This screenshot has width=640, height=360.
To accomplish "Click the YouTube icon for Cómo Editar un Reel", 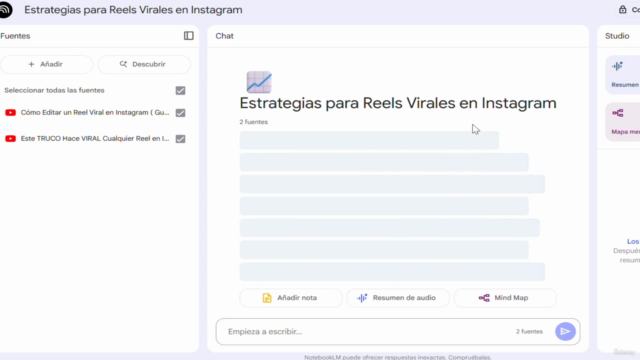I will pyautogui.click(x=11, y=113).
